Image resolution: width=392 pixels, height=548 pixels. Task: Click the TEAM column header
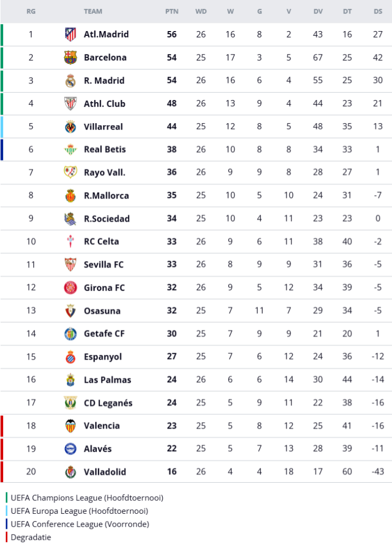[93, 11]
